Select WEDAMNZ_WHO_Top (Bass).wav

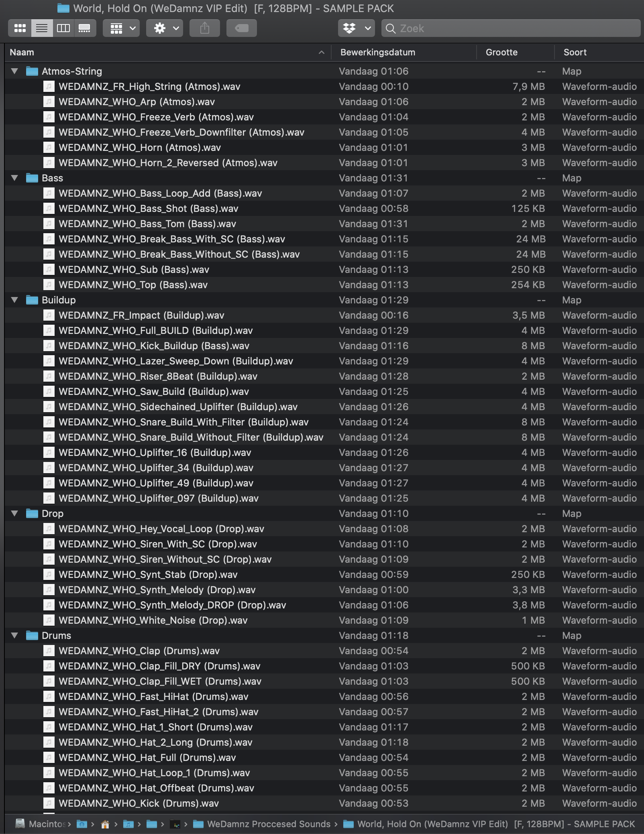tap(133, 285)
